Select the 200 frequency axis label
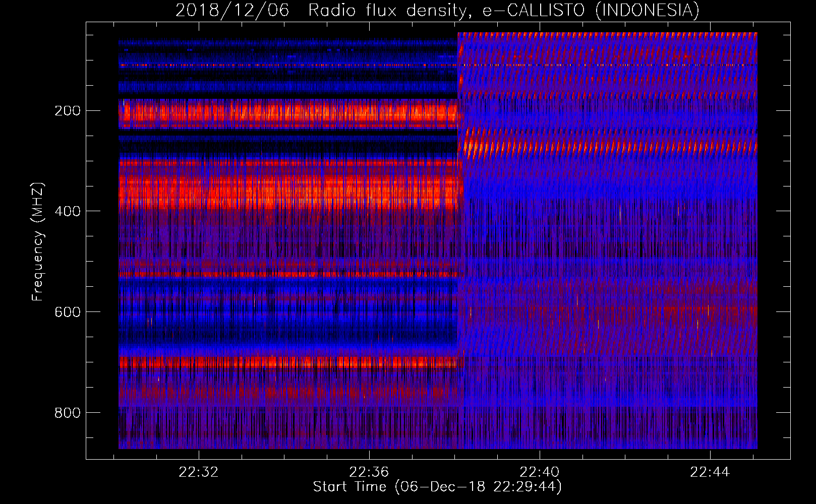The image size is (816, 504). tap(67, 111)
